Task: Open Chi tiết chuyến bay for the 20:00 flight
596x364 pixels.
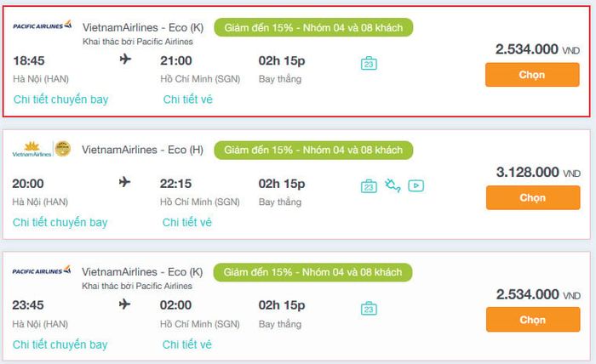Action: pos(60,223)
